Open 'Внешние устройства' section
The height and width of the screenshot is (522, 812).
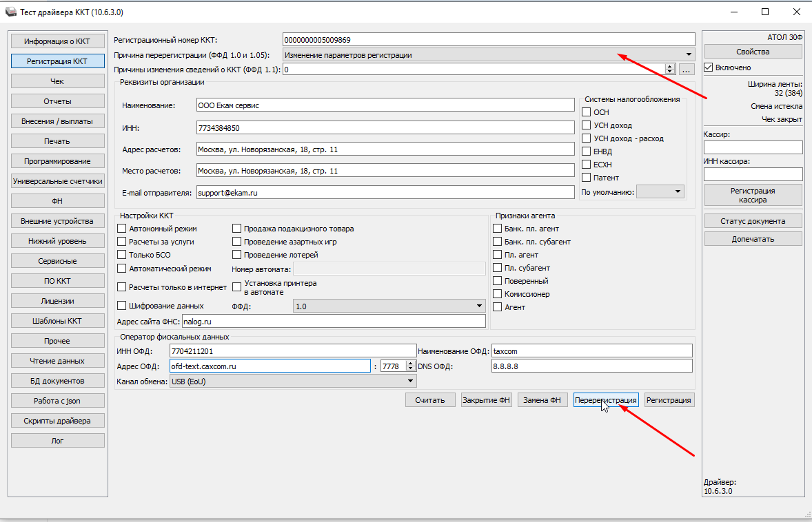pos(57,221)
